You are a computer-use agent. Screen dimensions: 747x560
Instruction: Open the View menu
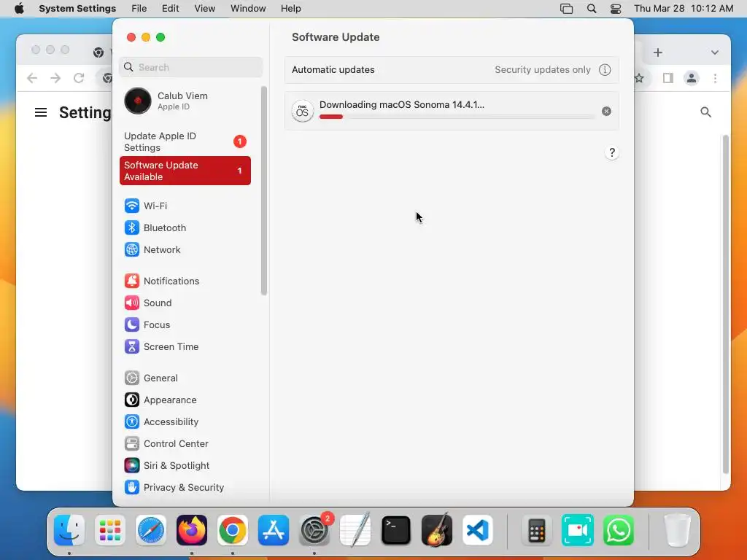click(x=204, y=9)
